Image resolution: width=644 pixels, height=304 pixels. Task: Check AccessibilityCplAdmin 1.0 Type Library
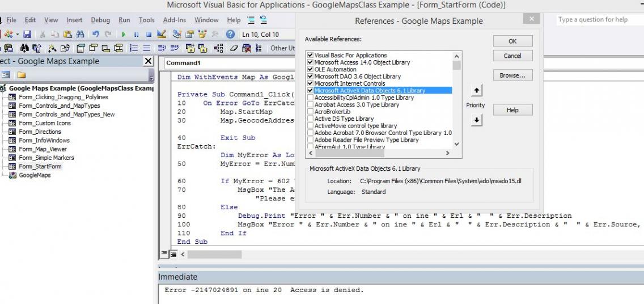[x=311, y=98]
